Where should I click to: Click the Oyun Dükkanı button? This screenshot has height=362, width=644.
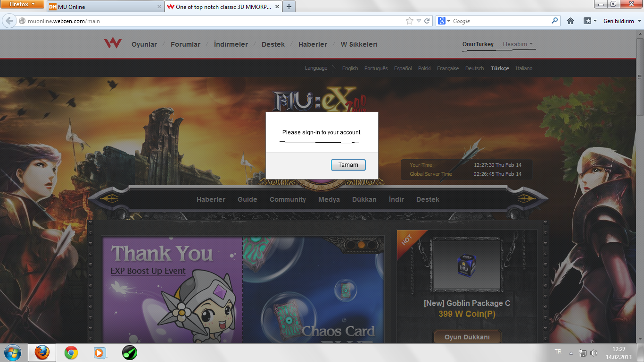click(467, 337)
